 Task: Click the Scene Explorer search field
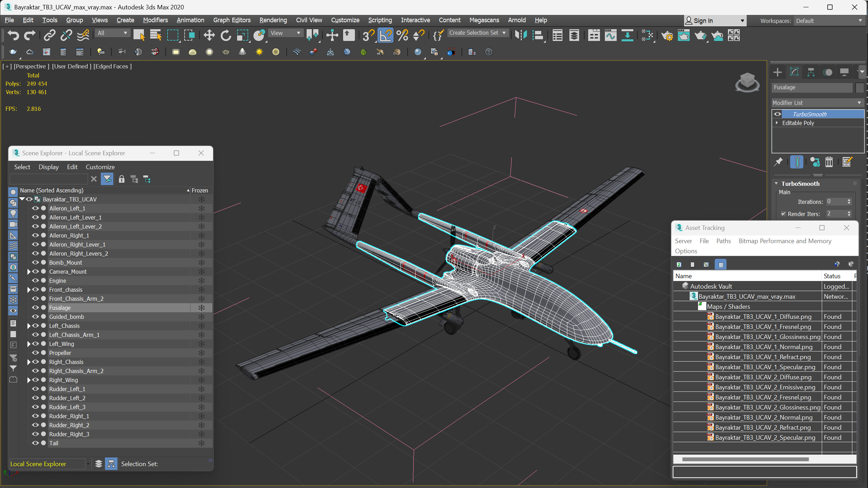coord(49,179)
